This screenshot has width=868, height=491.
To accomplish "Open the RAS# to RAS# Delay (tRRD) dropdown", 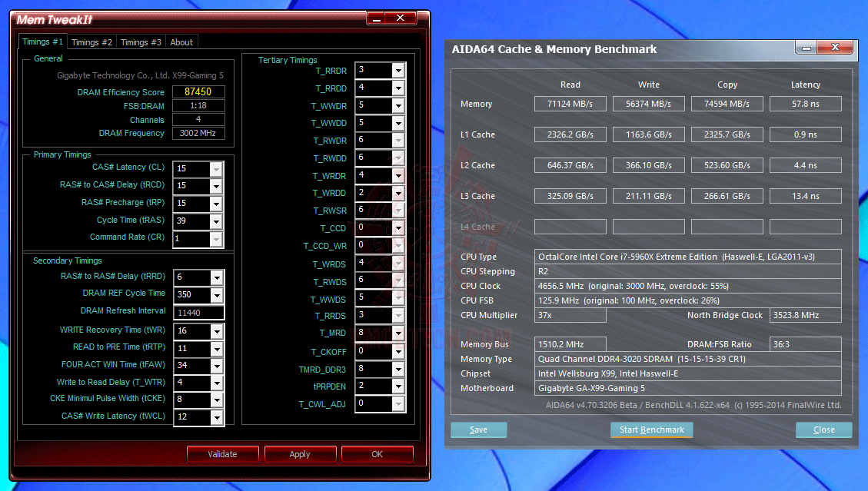I will (x=217, y=277).
